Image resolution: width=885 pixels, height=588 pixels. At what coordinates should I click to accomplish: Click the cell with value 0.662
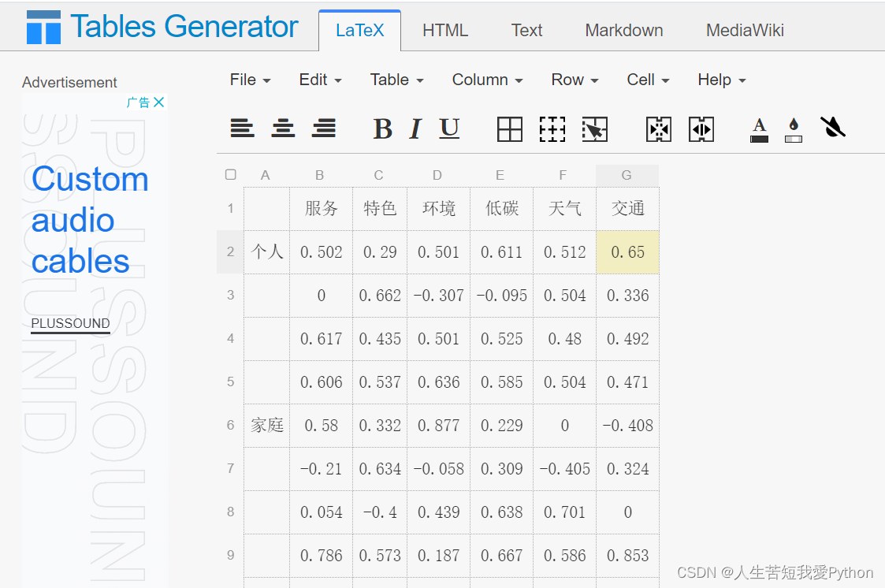[380, 295]
